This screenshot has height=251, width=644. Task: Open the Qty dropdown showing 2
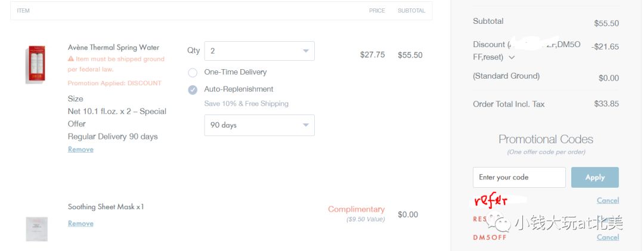259,51
